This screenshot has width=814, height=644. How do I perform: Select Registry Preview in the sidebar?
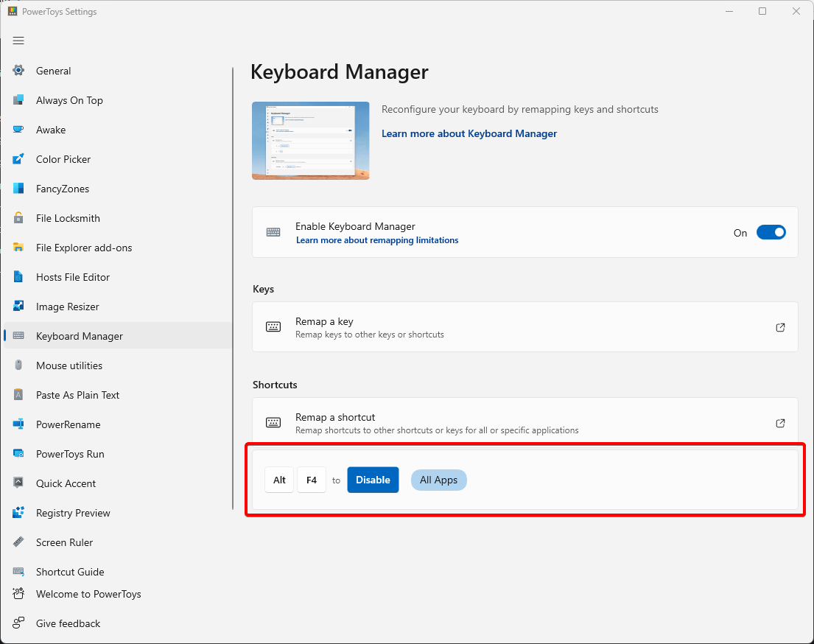coord(118,513)
